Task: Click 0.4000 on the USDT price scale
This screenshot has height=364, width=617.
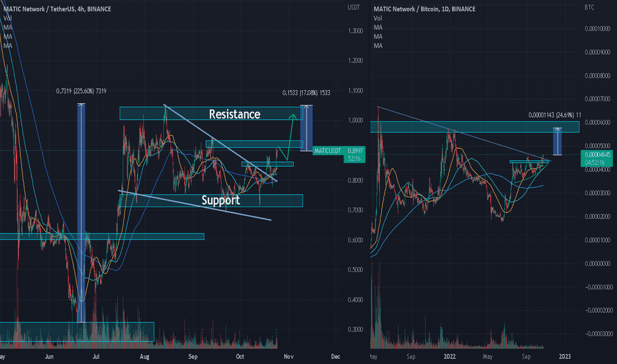Action: 356,300
